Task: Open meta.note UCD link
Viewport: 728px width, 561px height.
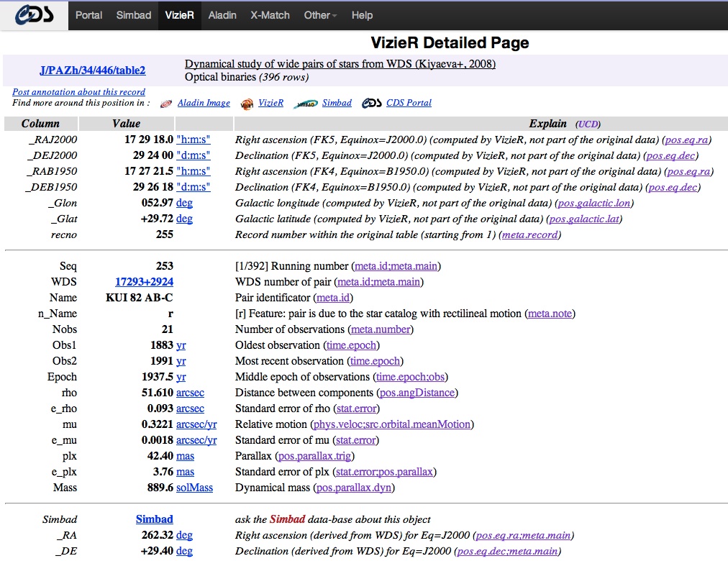Action: (550, 313)
